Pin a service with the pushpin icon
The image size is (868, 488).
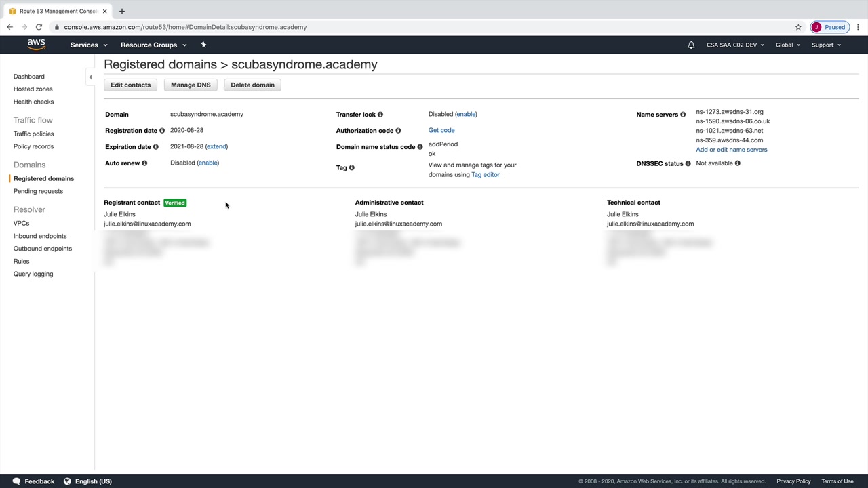pyautogui.click(x=203, y=45)
